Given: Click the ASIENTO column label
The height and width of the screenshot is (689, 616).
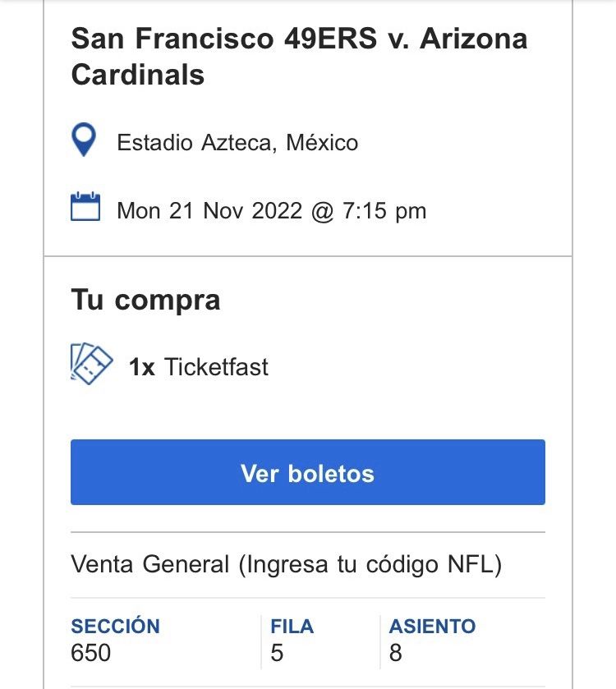Looking at the screenshot, I should pos(432,627).
